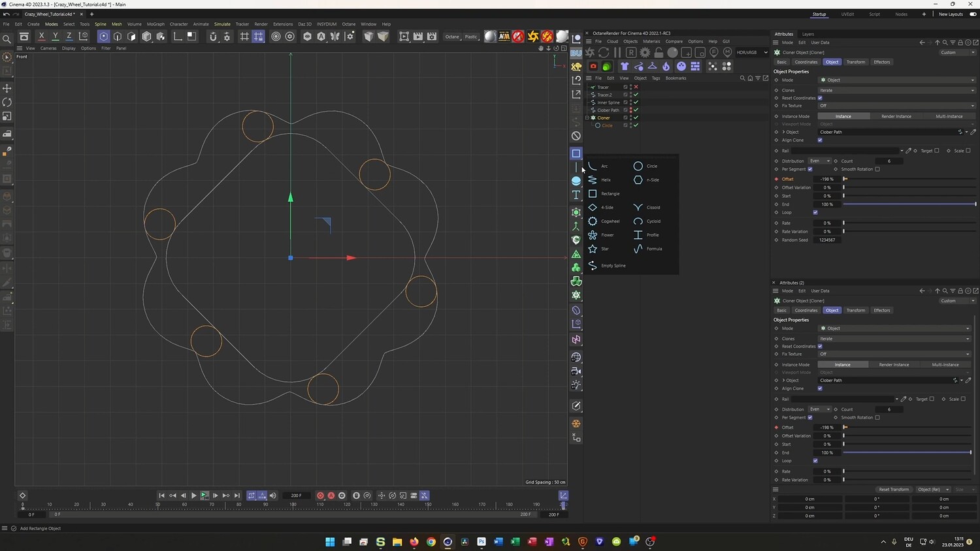This screenshot has width=980, height=551.
Task: Click the Octane render settings gear icon
Action: [x=645, y=52]
